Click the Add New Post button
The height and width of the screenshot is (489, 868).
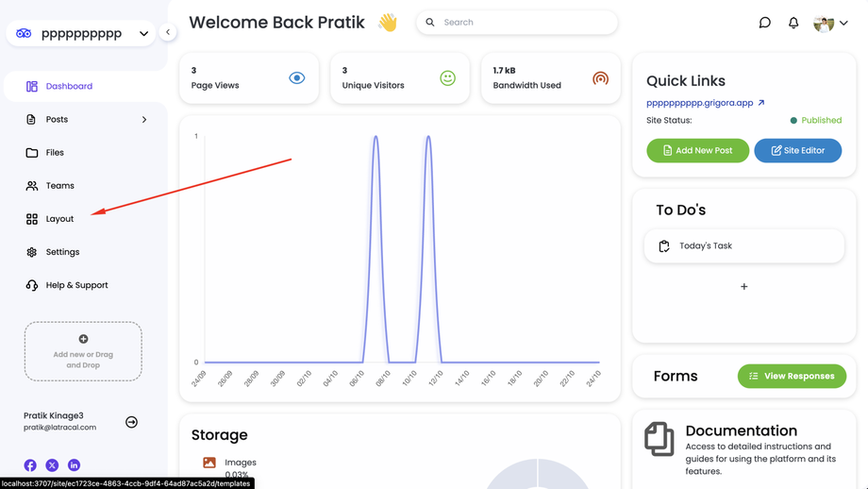click(x=697, y=151)
